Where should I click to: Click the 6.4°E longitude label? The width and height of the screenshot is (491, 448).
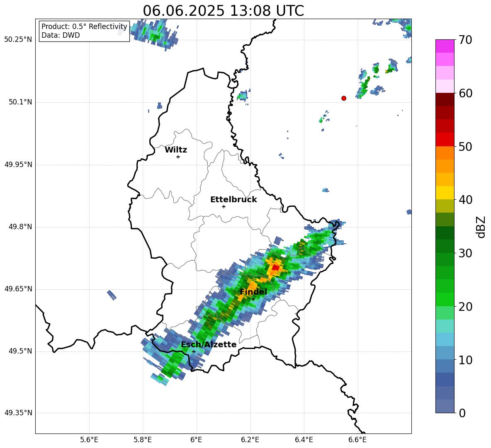pyautogui.click(x=304, y=440)
